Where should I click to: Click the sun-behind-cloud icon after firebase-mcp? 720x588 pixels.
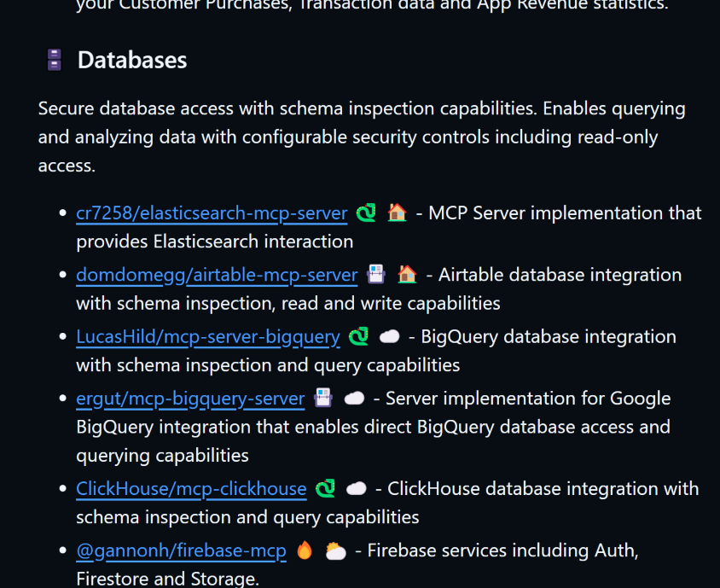click(x=335, y=551)
